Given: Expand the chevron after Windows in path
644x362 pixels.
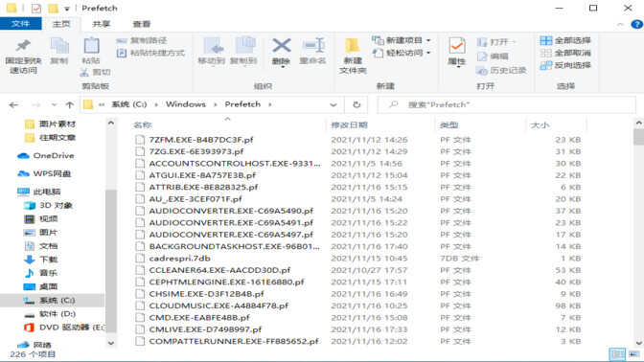Looking at the screenshot, I should click(215, 104).
